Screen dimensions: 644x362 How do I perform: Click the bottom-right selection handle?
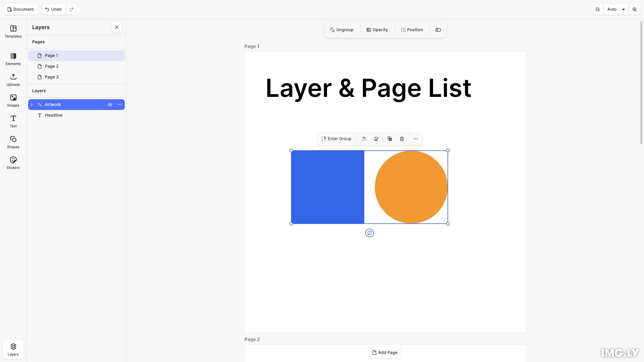click(448, 224)
